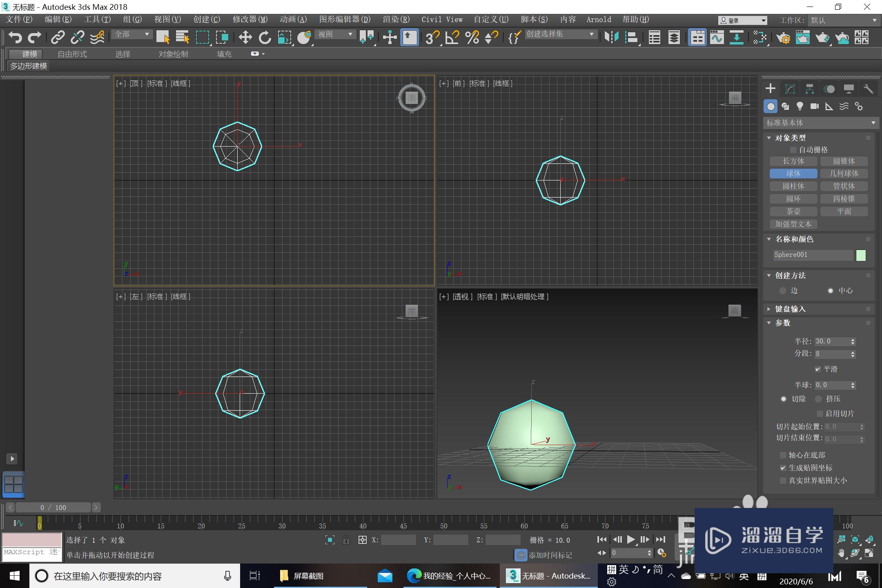882x588 pixels.
Task: Click the Redo arrow icon
Action: pyautogui.click(x=34, y=38)
